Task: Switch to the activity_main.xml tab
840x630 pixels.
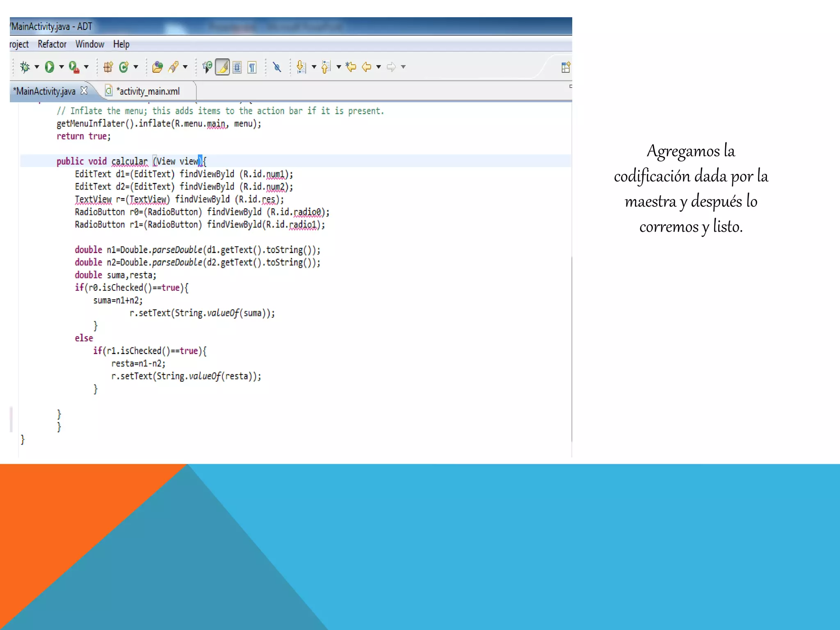Action: coord(148,91)
